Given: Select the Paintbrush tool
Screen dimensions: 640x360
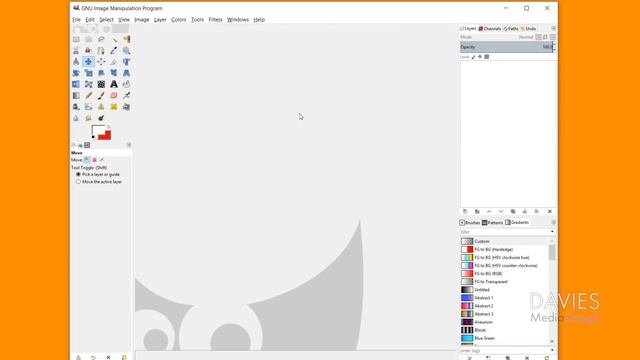Looking at the screenshot, I should pyautogui.click(x=101, y=96).
